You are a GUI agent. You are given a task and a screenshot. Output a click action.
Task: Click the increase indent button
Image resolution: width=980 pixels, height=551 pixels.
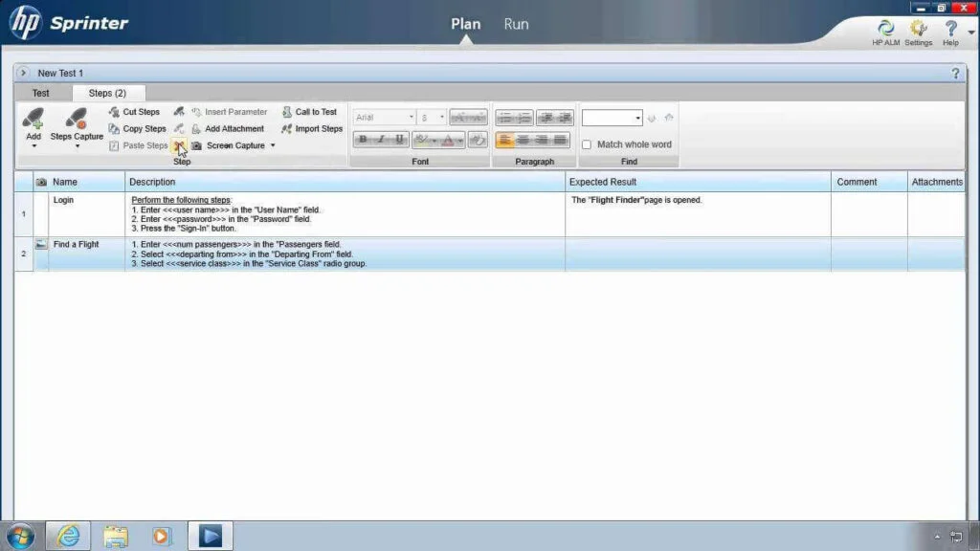point(565,118)
